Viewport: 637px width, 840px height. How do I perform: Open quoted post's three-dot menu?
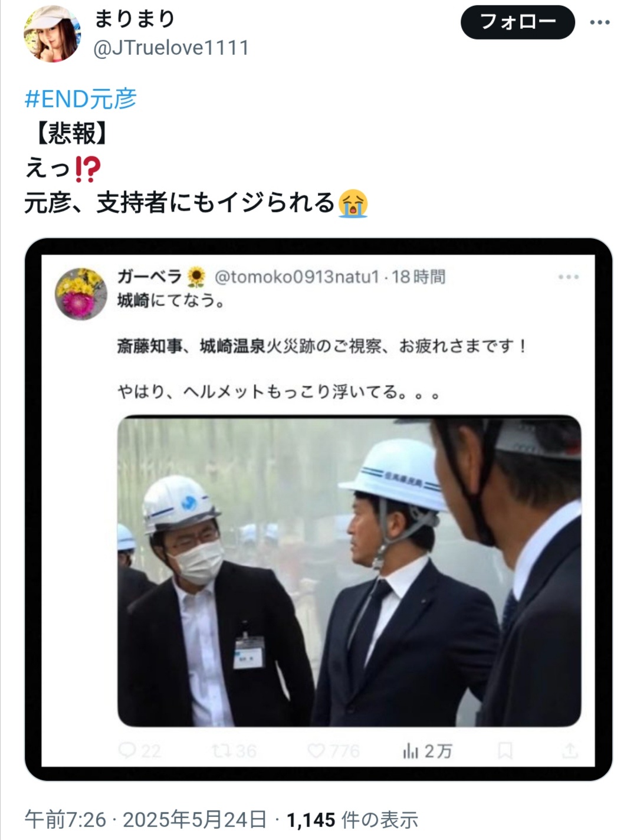tap(569, 277)
